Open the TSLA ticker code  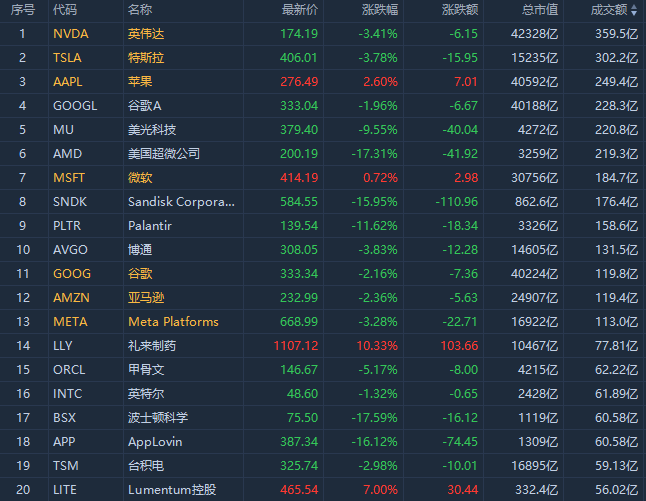coord(68,57)
